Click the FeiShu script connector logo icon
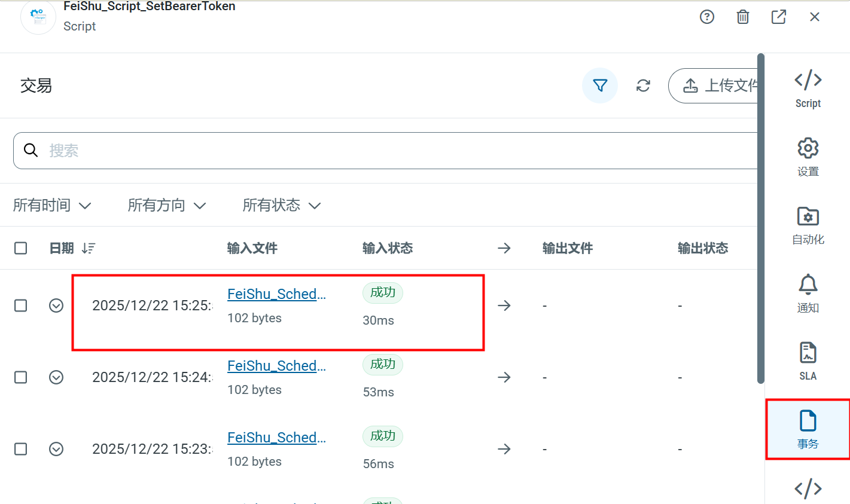 (38, 17)
